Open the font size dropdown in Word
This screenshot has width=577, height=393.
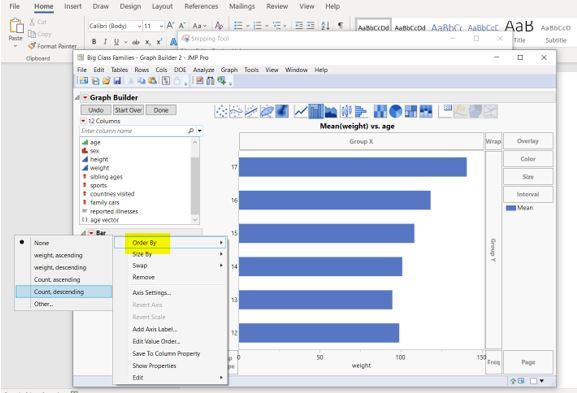[x=161, y=26]
